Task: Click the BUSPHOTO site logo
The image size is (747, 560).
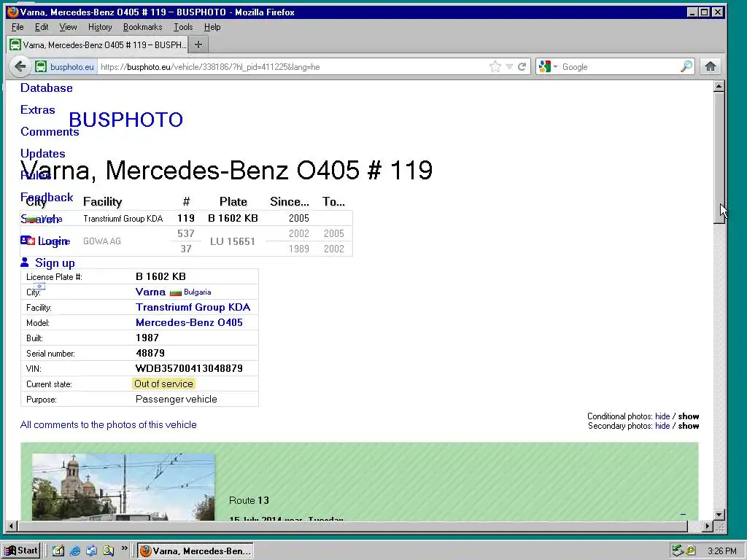Action: pyautogui.click(x=125, y=120)
